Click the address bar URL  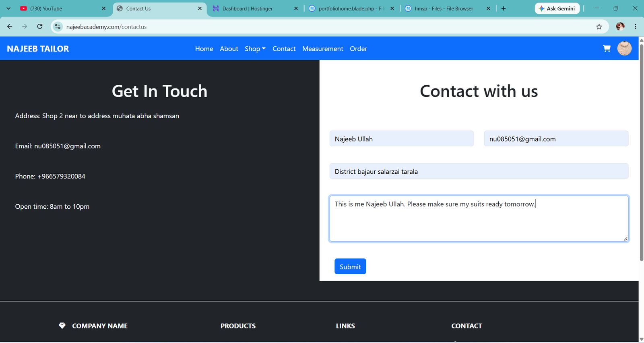point(106,27)
